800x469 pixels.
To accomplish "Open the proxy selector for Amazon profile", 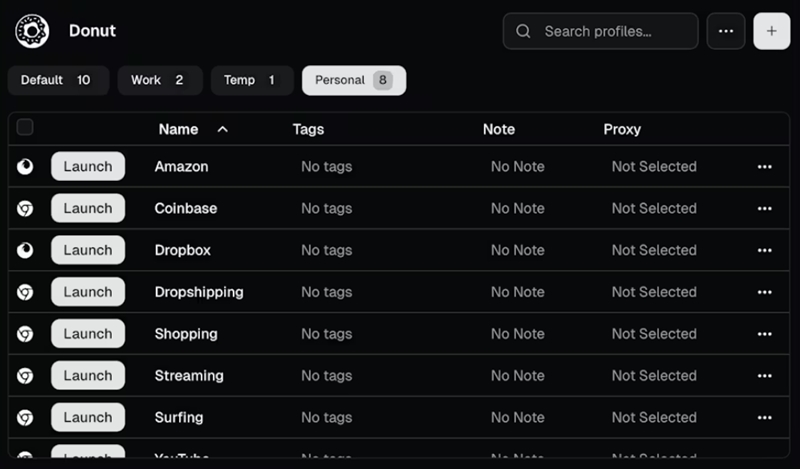I will (x=653, y=167).
